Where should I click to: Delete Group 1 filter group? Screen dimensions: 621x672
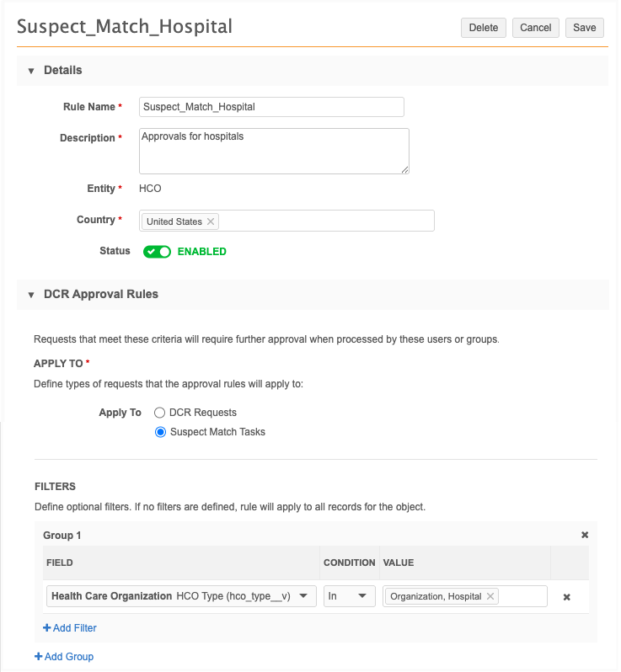(x=585, y=535)
